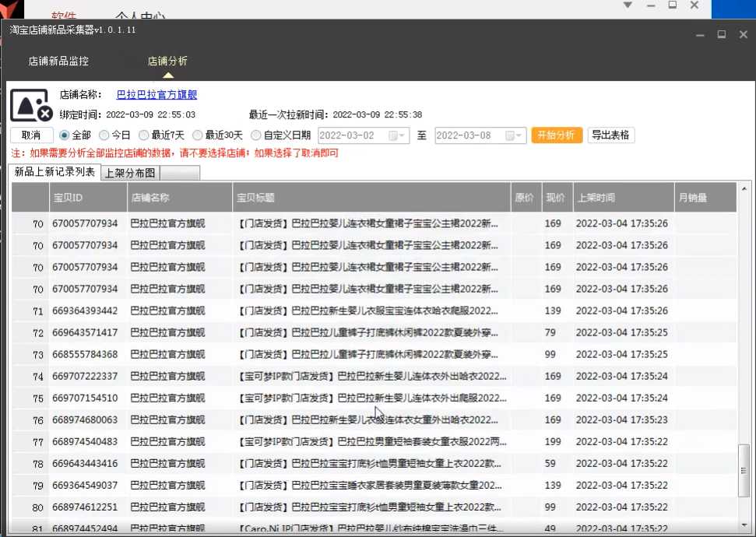Open the background window dropdown triangle menu
Screen dimensions: 756x537
[x=628, y=5]
